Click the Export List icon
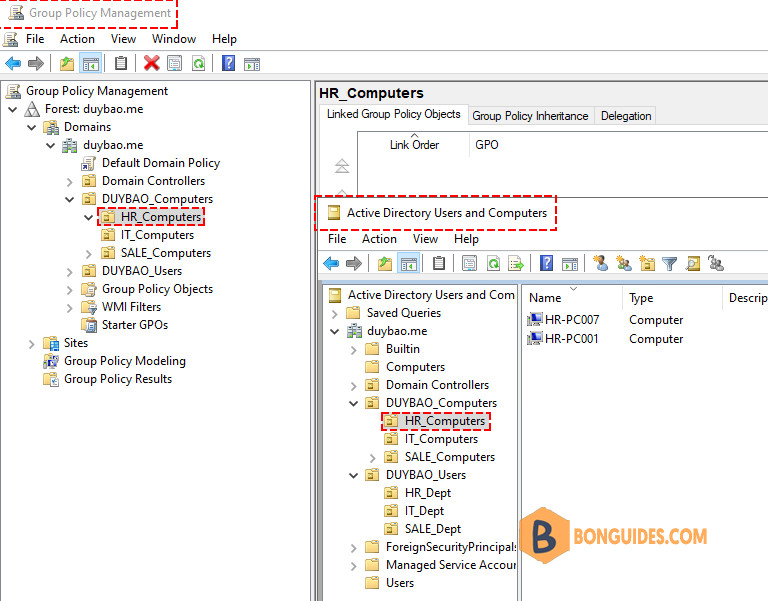768x601 pixels. (516, 264)
